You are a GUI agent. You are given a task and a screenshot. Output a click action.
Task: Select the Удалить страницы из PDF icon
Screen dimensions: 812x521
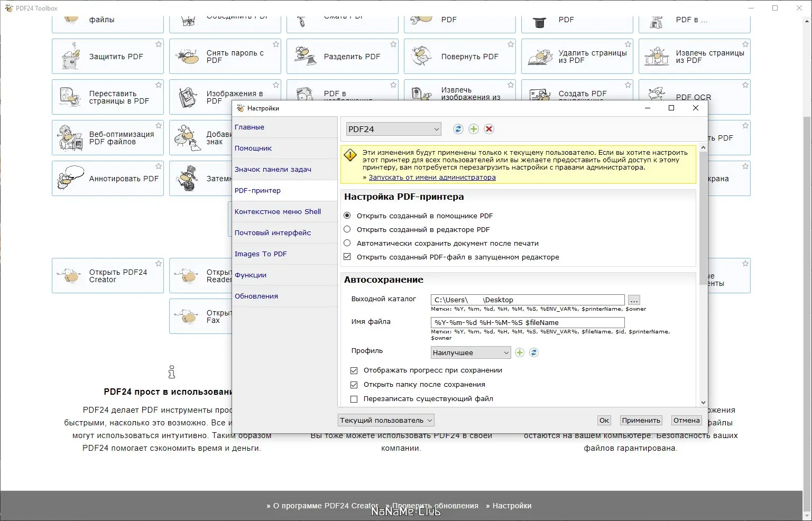[x=540, y=57]
